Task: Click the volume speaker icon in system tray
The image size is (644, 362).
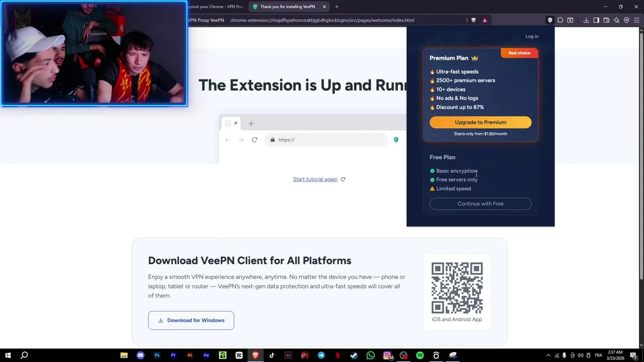Action: (x=580, y=355)
